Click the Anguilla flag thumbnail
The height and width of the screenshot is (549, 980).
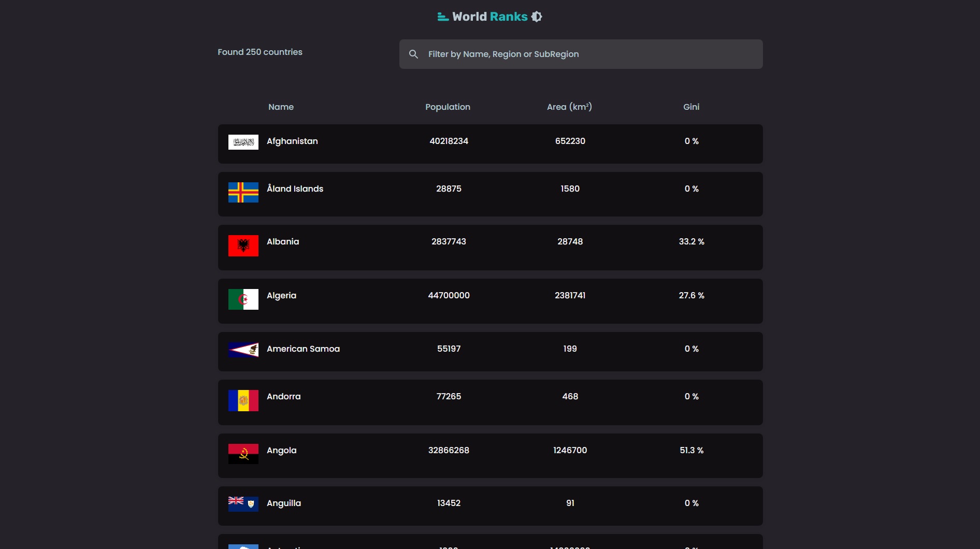click(243, 504)
